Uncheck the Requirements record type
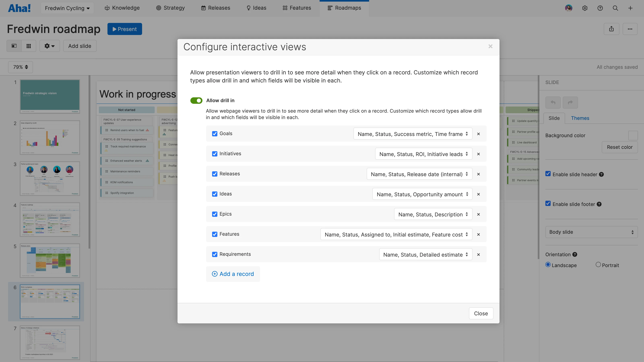 coord(215,254)
